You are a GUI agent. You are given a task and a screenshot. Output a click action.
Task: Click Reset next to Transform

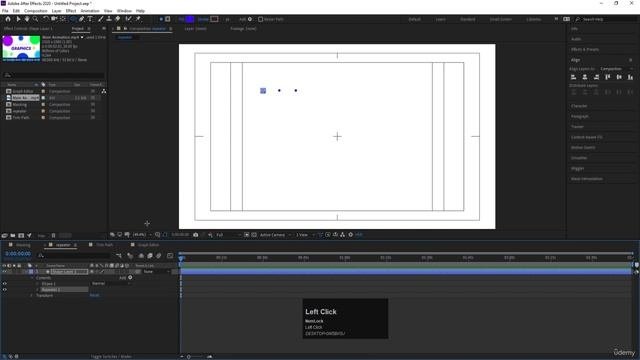click(94, 296)
